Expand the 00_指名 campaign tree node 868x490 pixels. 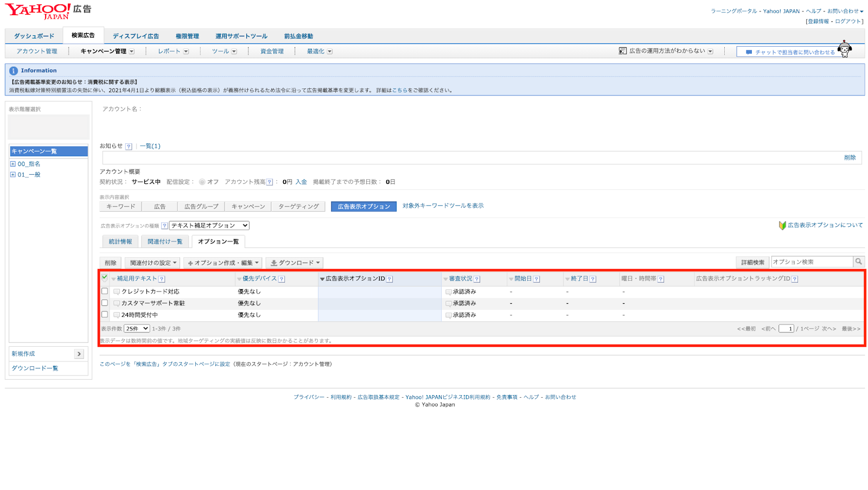click(13, 164)
